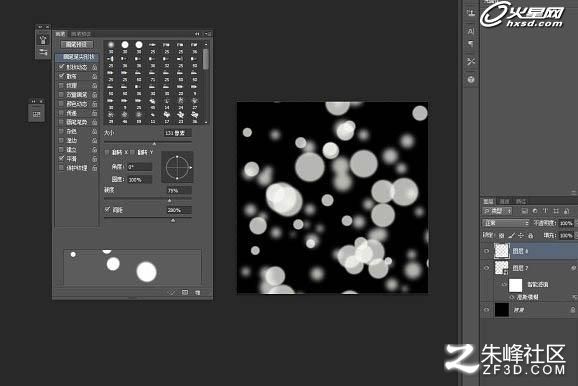Click the tool presets sliders icon below brush icon
Image resolution: width=578 pixels, height=386 pixels.
click(43, 52)
